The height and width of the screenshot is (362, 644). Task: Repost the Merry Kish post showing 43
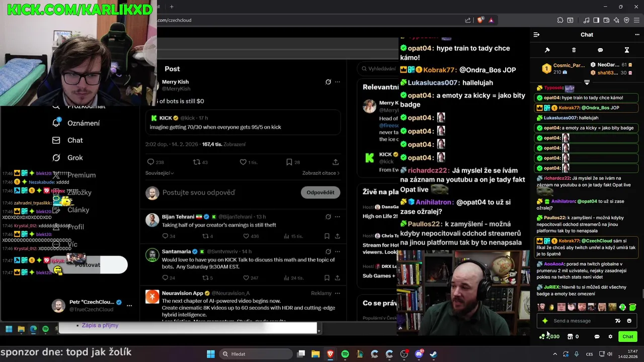200,162
